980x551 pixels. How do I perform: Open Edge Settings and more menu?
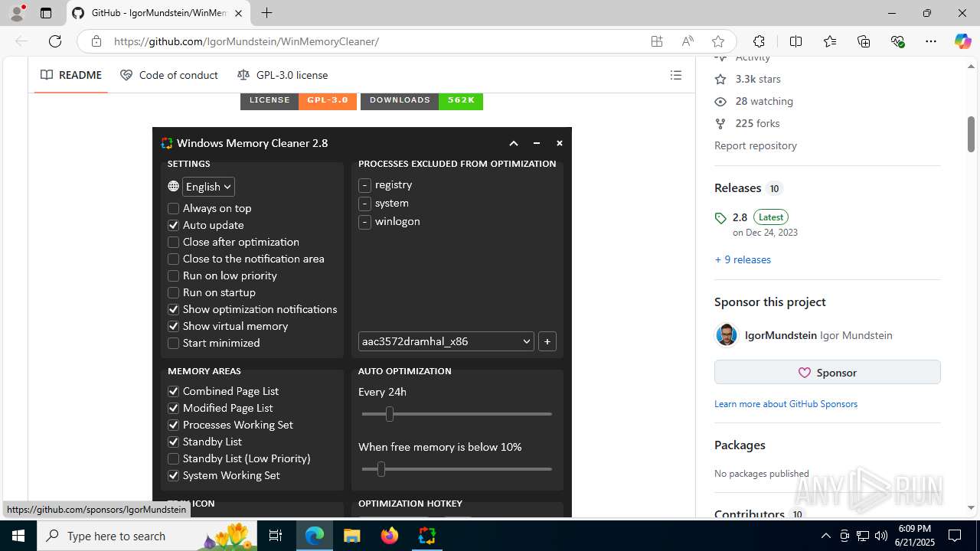[x=931, y=41]
